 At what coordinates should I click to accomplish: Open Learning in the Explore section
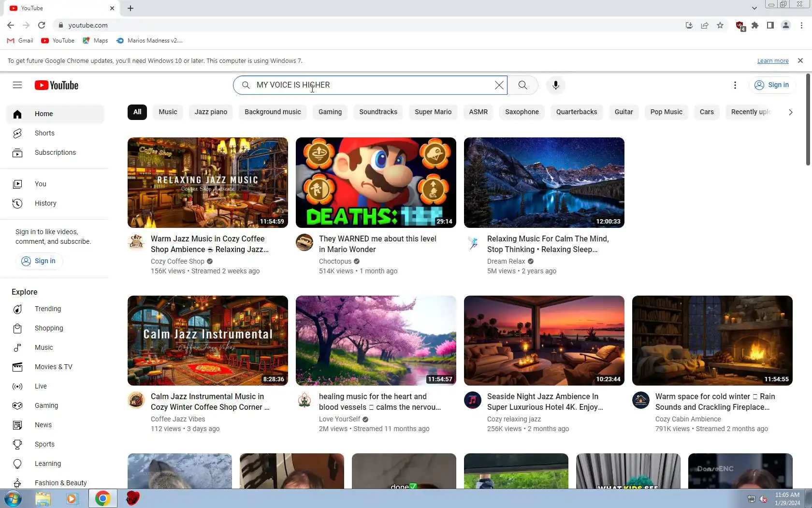[55, 463]
